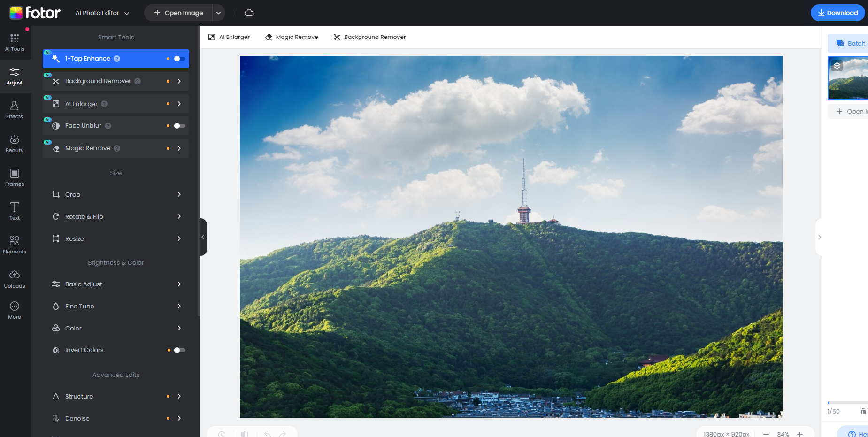
Task: Select AI Enlarger from the top toolbar
Action: pos(229,37)
